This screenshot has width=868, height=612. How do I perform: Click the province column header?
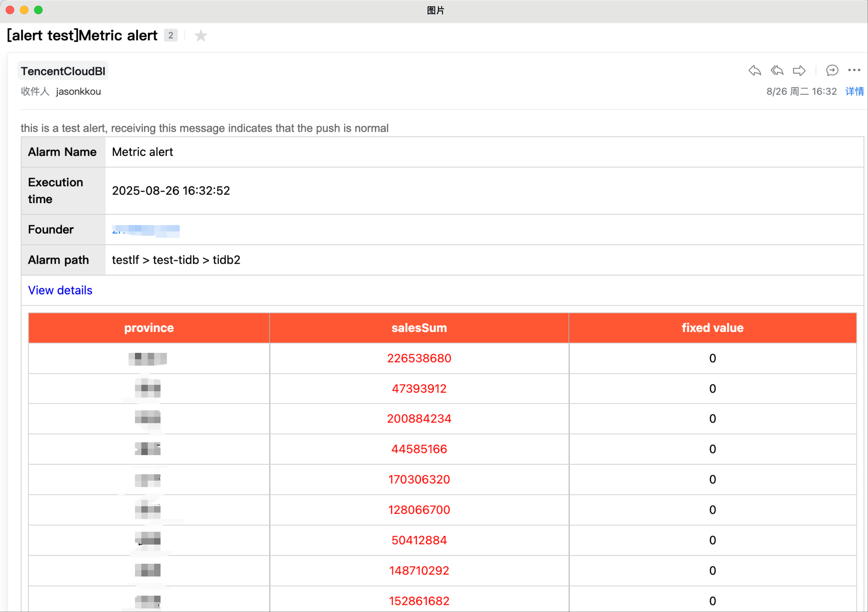click(x=149, y=328)
